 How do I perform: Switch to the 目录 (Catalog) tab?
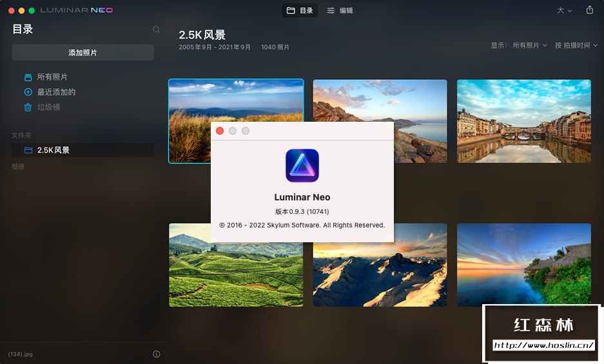(300, 10)
